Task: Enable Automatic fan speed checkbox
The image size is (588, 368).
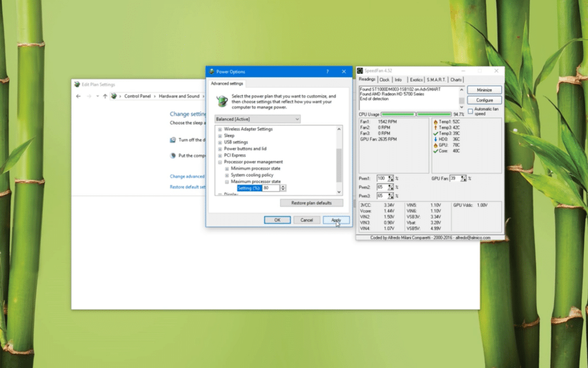Action: 470,111
